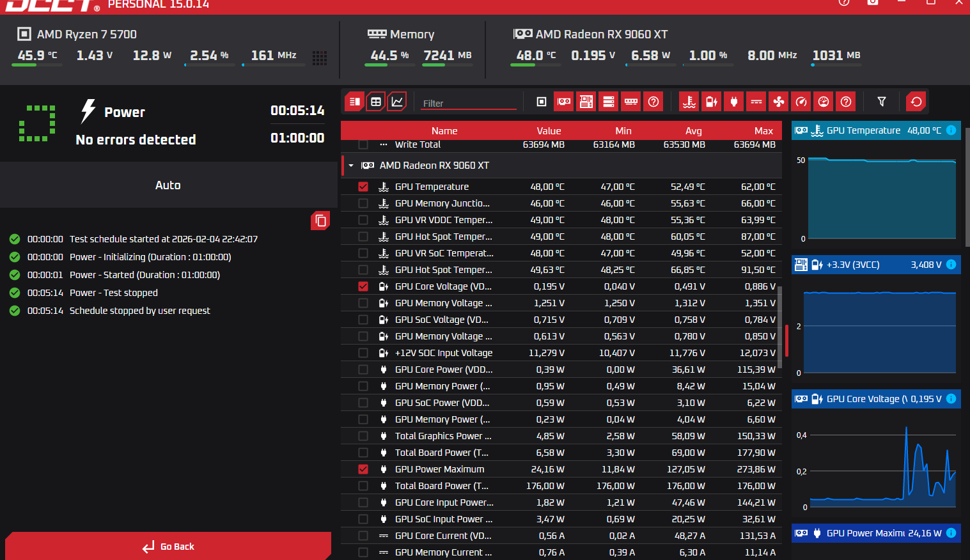The image size is (970, 560).
Task: Uncheck the GPU Core Voltage row checkbox
Action: [x=363, y=286]
